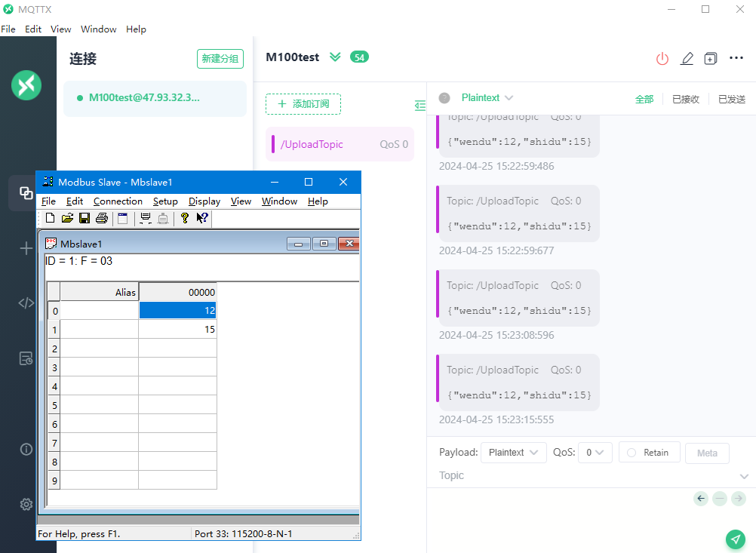Click the Port 33: 115200-8-N-1 status entry
Image resolution: width=756 pixels, height=553 pixels.
pos(244,533)
